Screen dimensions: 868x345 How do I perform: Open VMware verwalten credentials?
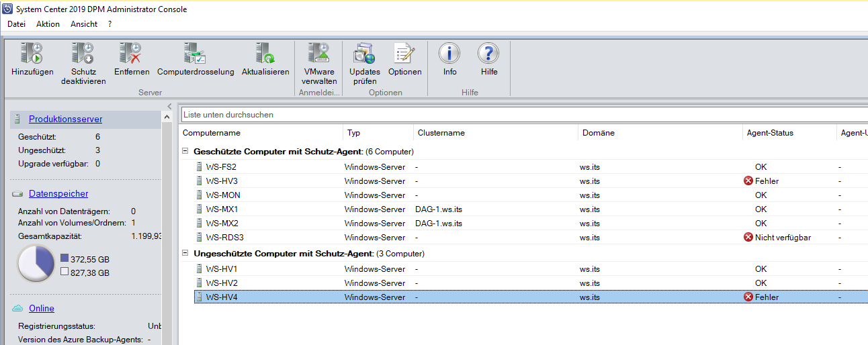319,54
